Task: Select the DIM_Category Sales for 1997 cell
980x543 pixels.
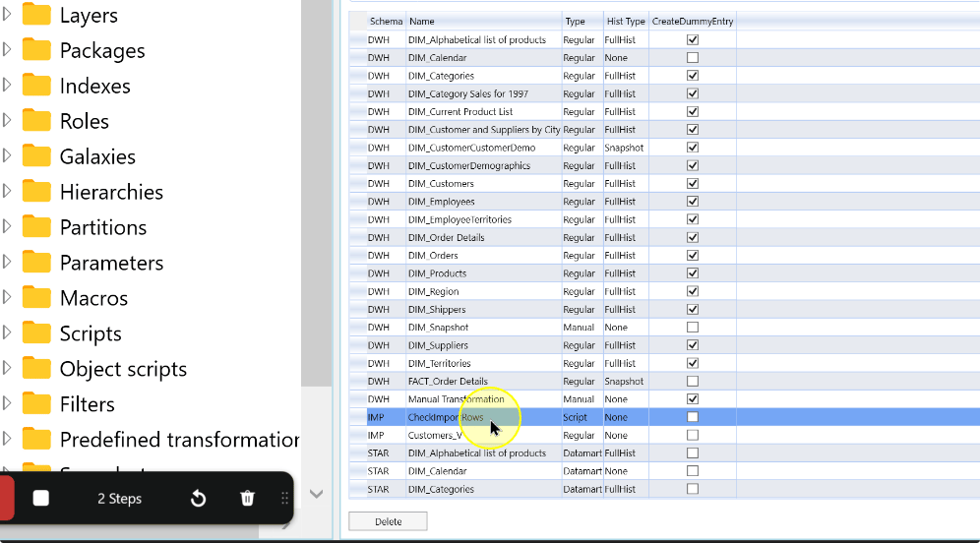Action: (484, 93)
